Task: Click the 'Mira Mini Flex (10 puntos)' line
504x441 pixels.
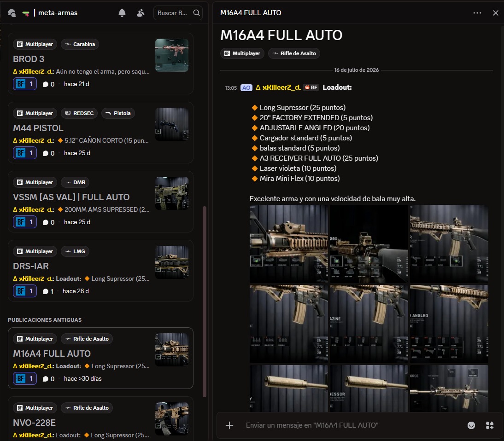Action: tap(299, 179)
